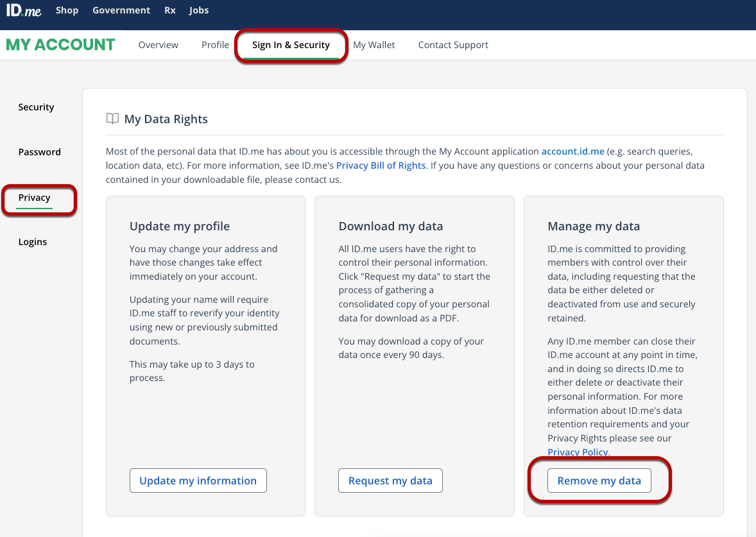Switch to Sign In & Security tab
The width and height of the screenshot is (756, 537).
[x=291, y=45]
